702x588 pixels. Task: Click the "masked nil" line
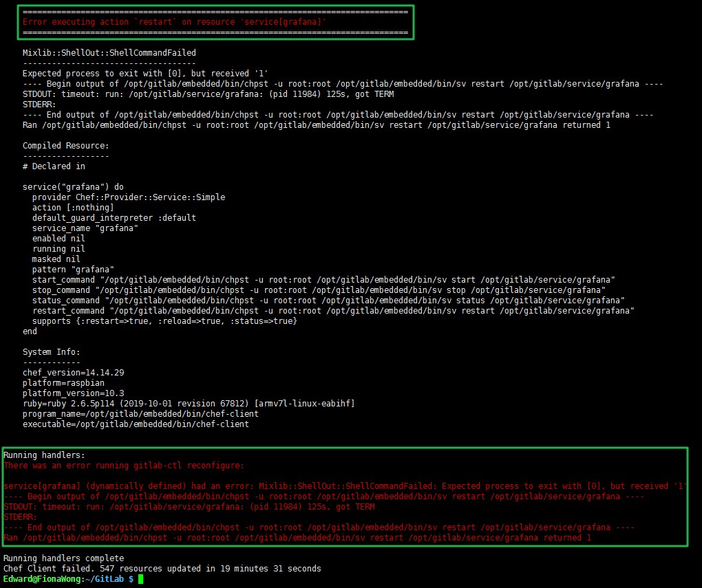point(56,259)
